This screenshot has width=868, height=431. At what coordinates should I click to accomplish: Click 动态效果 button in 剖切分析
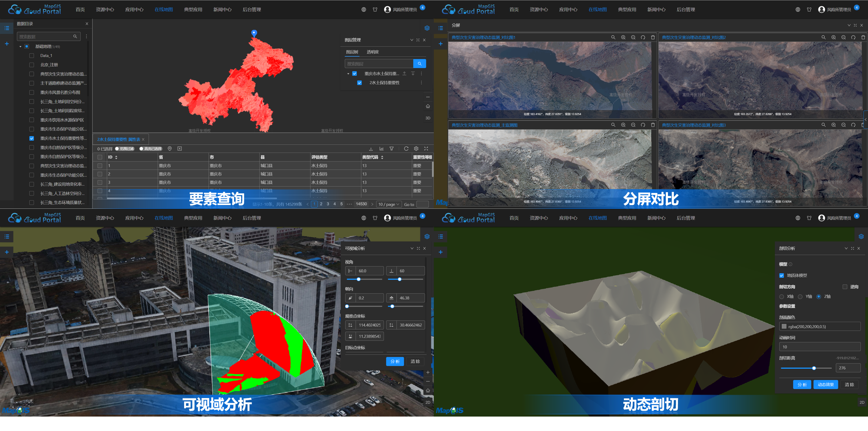826,385
